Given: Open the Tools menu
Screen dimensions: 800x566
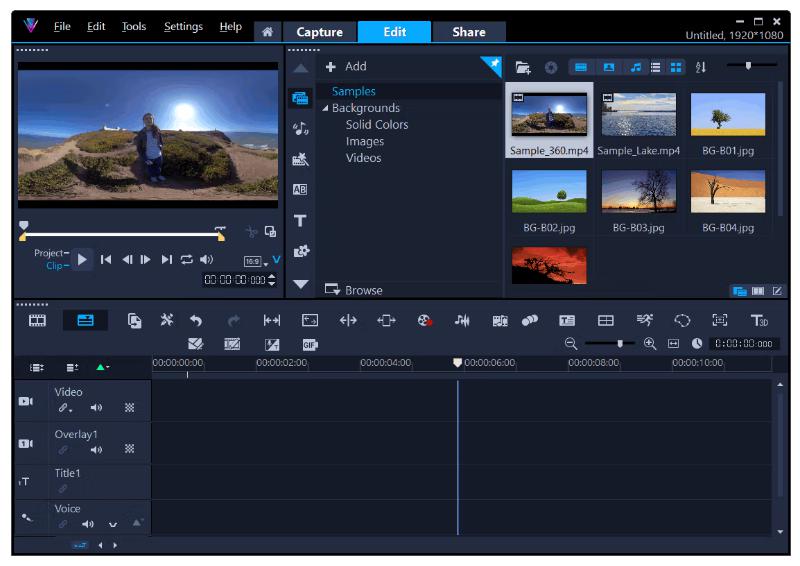Looking at the screenshot, I should (133, 27).
